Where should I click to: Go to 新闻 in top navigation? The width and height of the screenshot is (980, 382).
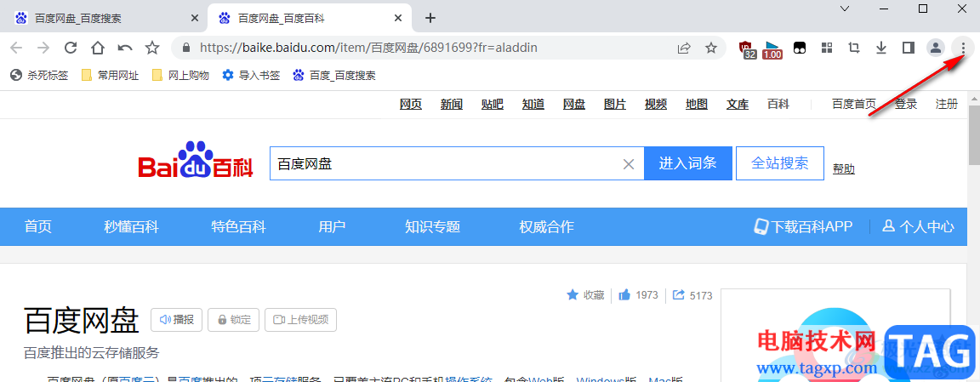click(x=451, y=105)
